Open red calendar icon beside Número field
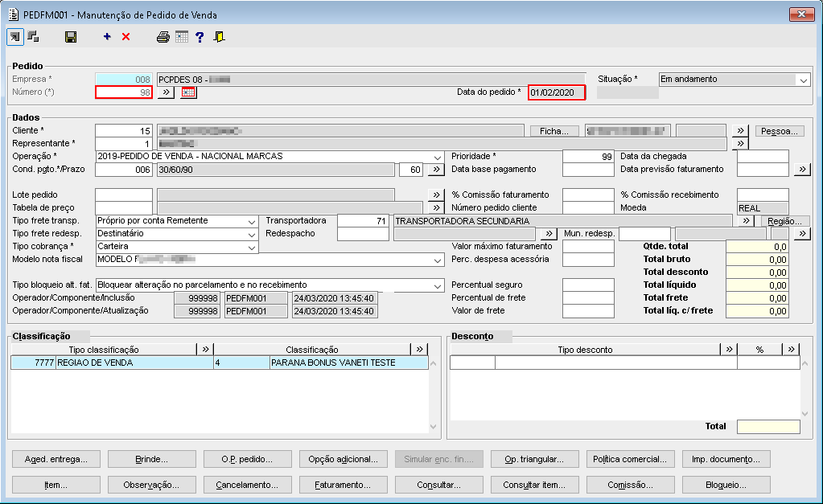Viewport: 823px width, 504px height. tap(188, 93)
